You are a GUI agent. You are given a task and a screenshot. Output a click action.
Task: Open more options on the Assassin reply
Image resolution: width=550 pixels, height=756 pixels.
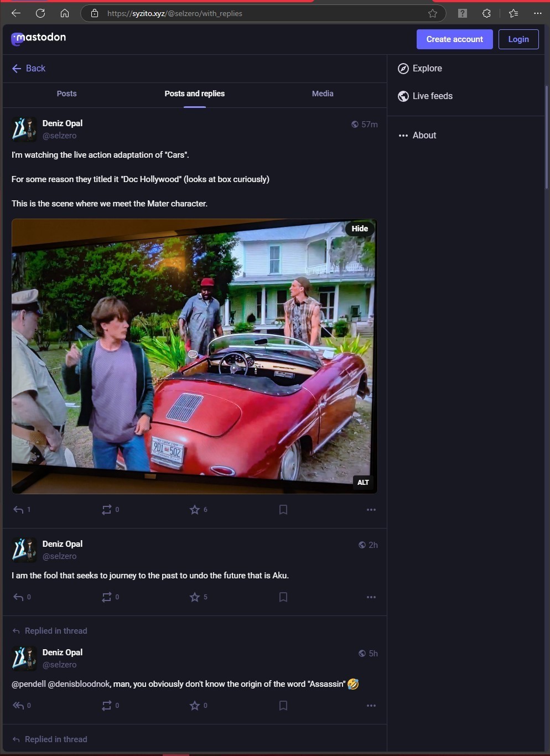(371, 706)
